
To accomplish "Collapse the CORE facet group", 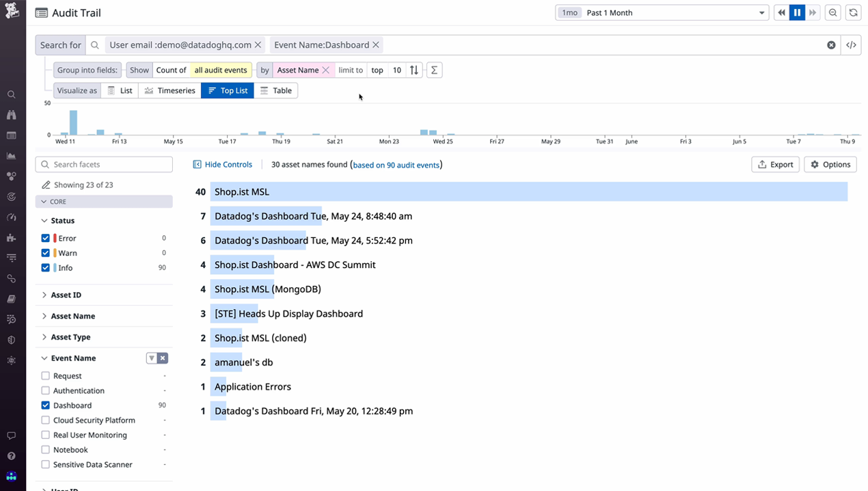I will [104, 202].
